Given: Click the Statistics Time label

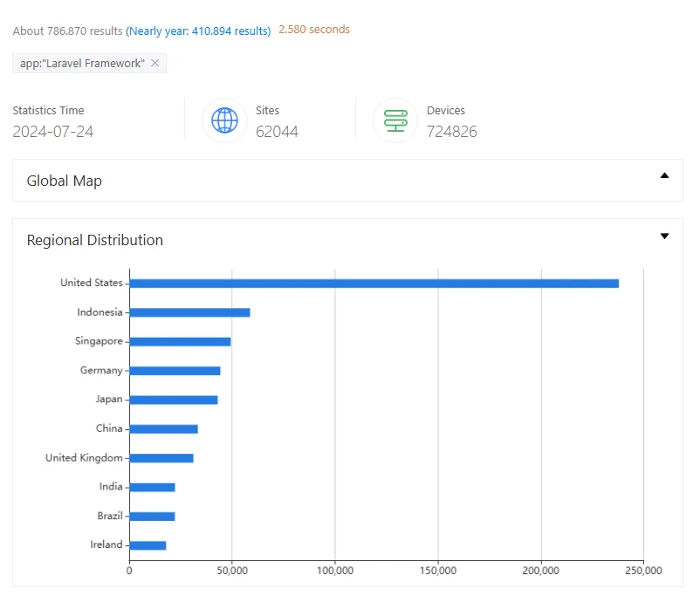Looking at the screenshot, I should tap(48, 110).
